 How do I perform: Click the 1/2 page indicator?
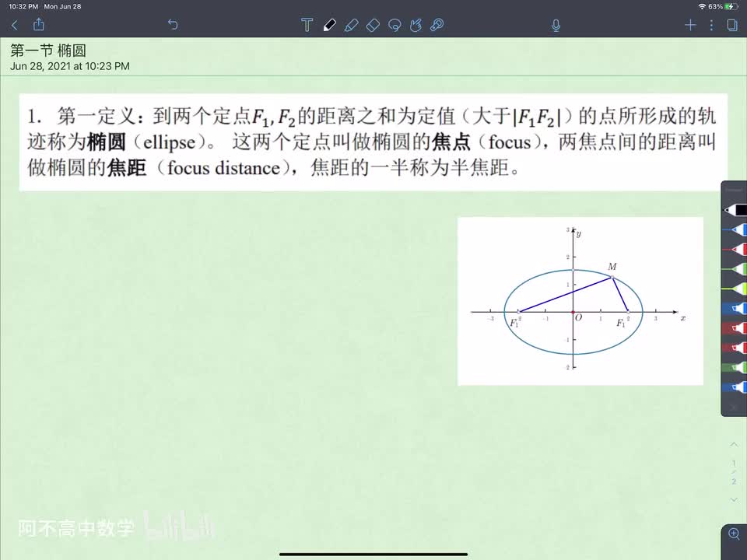pos(734,472)
